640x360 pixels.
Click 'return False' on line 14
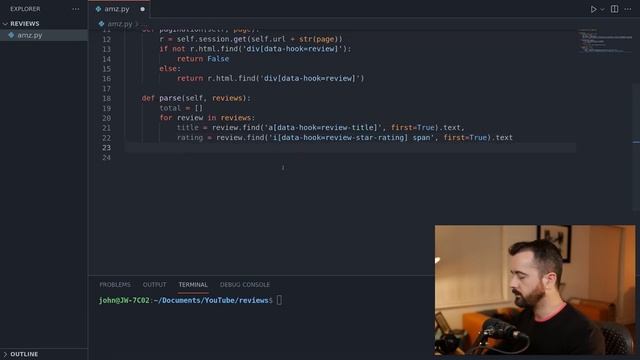(x=203, y=59)
